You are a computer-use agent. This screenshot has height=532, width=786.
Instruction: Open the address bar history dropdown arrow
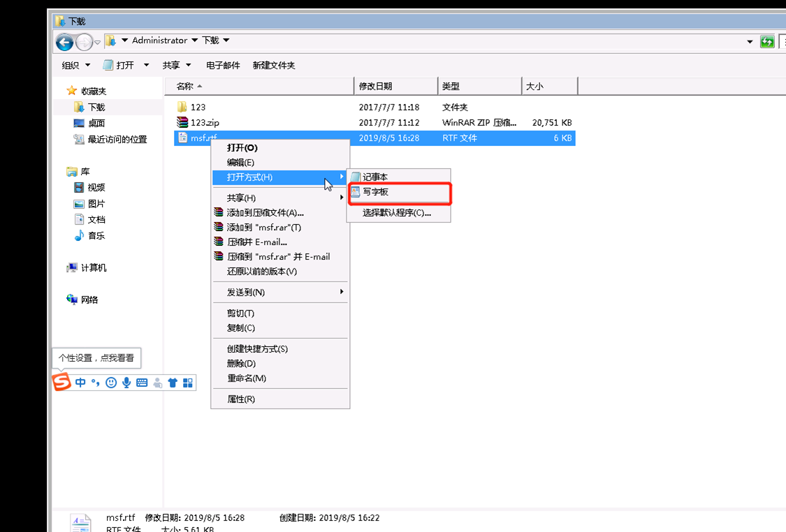[x=750, y=42]
